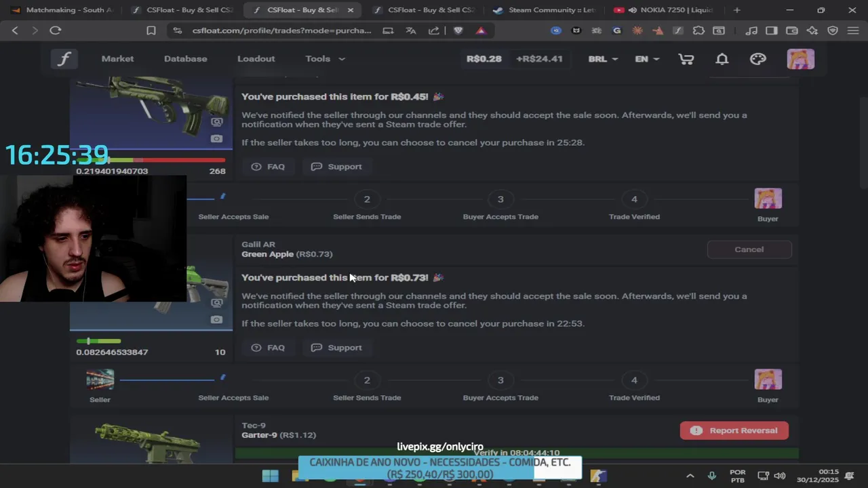
Task: Open the EN language dropdown
Action: point(647,59)
